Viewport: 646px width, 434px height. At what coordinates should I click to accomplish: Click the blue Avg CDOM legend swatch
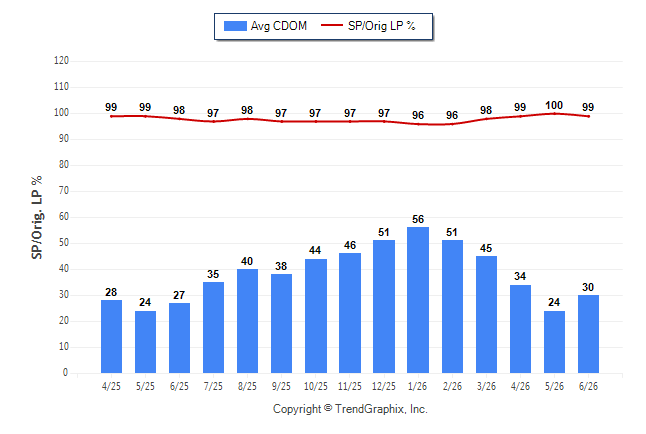(x=235, y=26)
